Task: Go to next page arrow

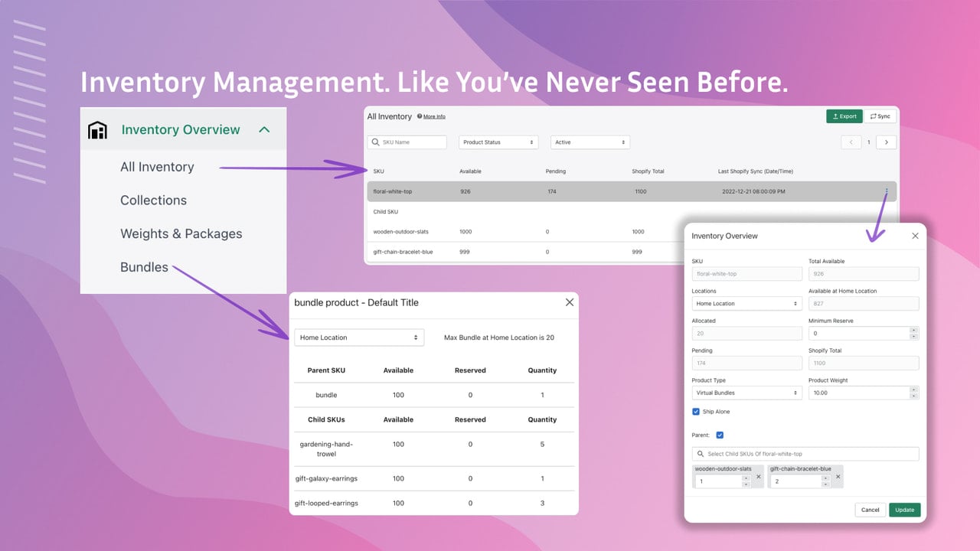Action: point(887,142)
